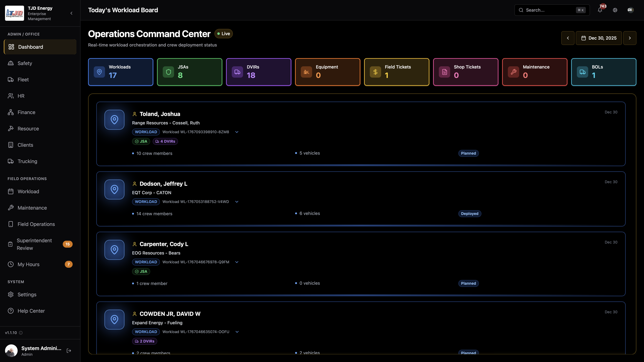Expand Dodson, Jeffrey L workload chevron
The image size is (644, 362).
pyautogui.click(x=237, y=202)
